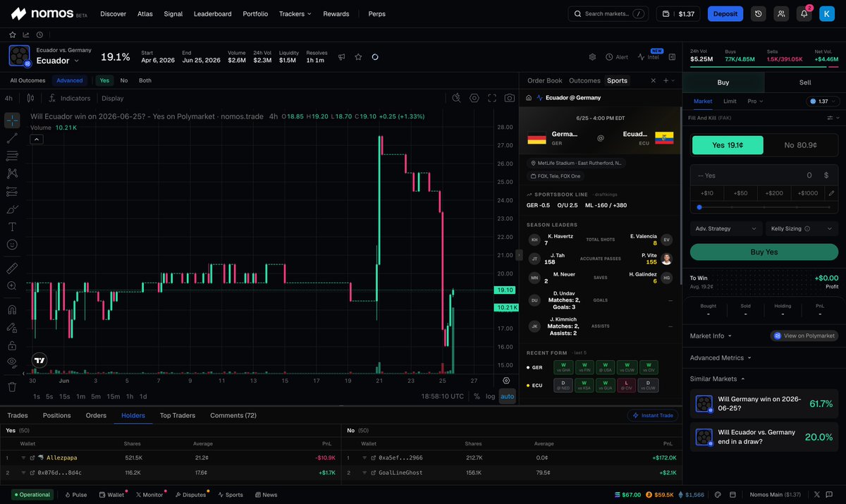846x504 pixels.
Task: Open the friends people icon
Action: click(x=780, y=13)
